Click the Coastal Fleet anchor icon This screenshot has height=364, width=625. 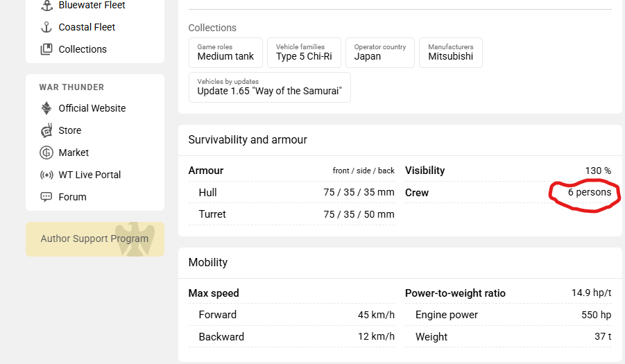46,27
